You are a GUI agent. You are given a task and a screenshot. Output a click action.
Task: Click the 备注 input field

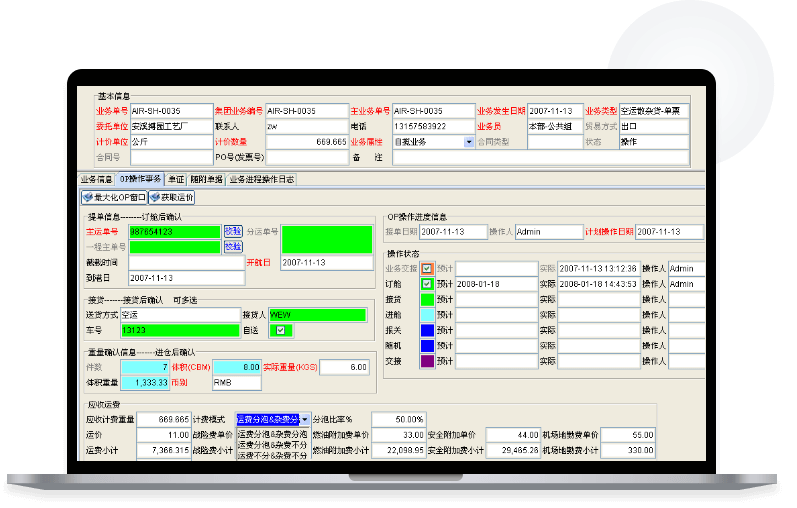pyautogui.click(x=541, y=157)
